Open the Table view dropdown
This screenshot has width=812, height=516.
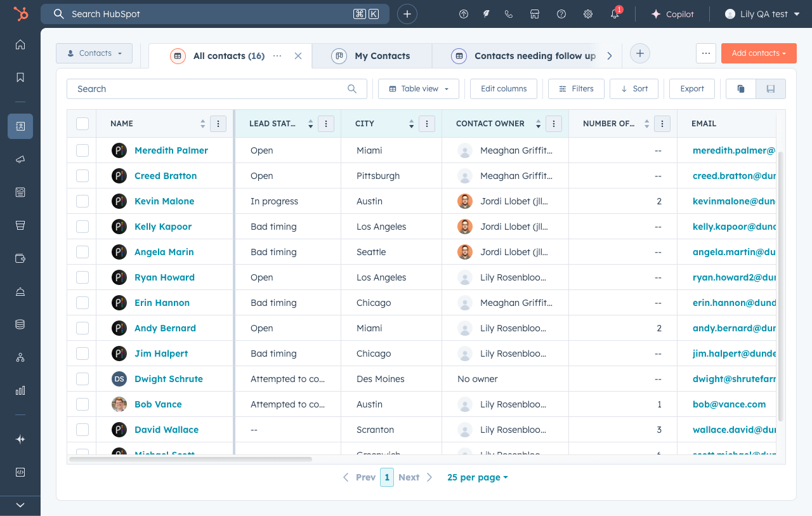(419, 89)
